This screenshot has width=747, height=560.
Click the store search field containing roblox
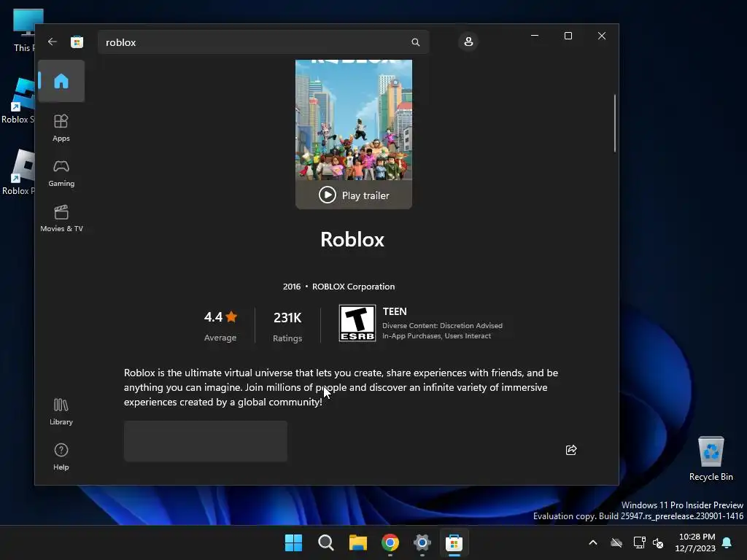pos(263,42)
